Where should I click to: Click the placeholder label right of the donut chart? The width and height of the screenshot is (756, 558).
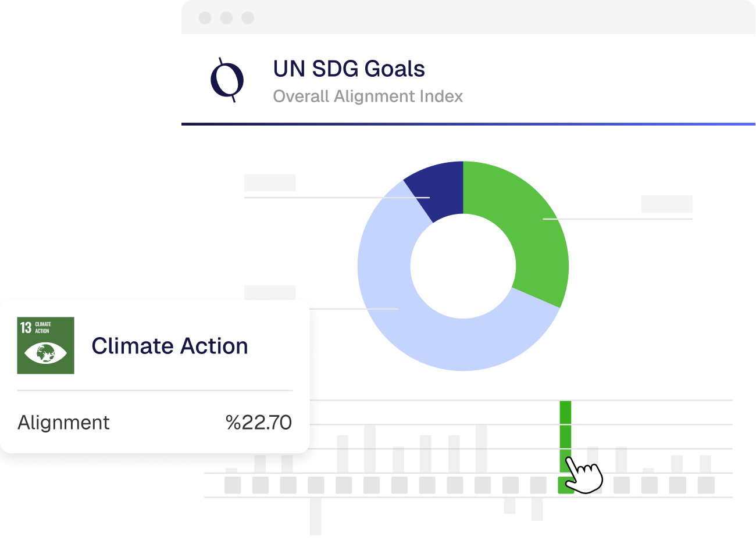pyautogui.click(x=666, y=204)
